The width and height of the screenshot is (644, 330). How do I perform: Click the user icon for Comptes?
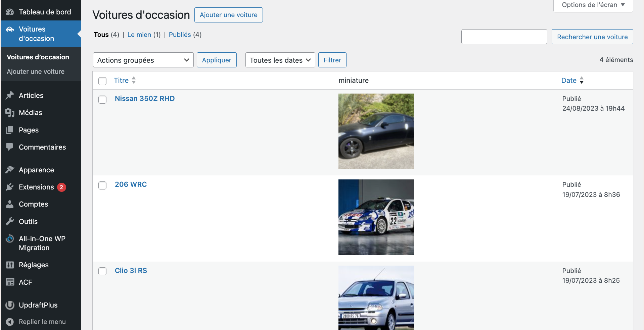point(10,204)
